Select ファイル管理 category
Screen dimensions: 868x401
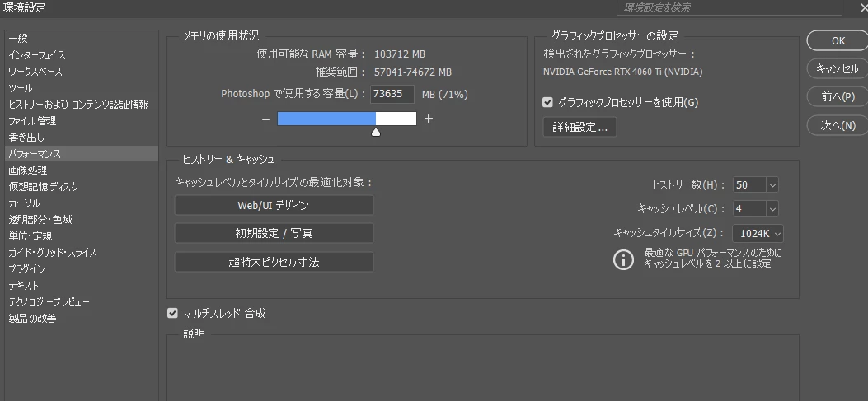(82, 120)
